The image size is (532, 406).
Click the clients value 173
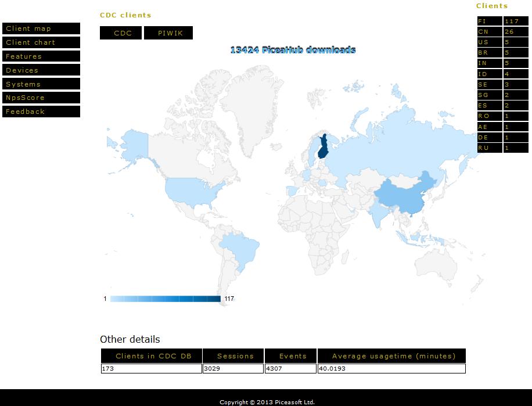click(x=152, y=369)
